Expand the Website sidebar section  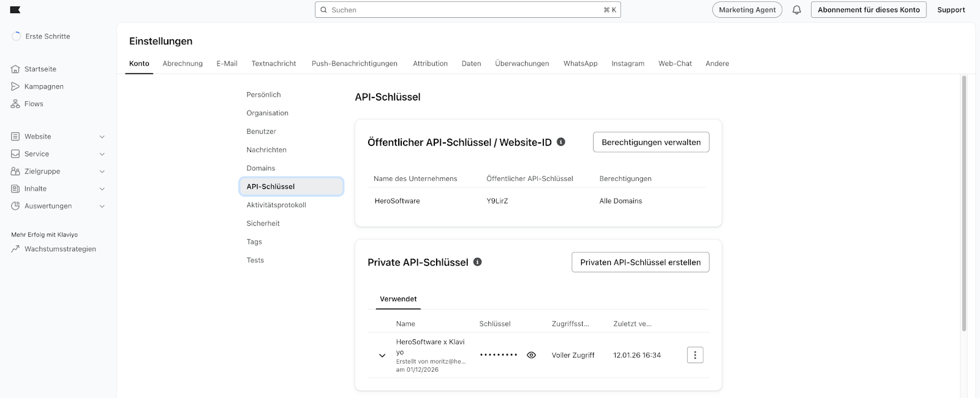pos(102,137)
